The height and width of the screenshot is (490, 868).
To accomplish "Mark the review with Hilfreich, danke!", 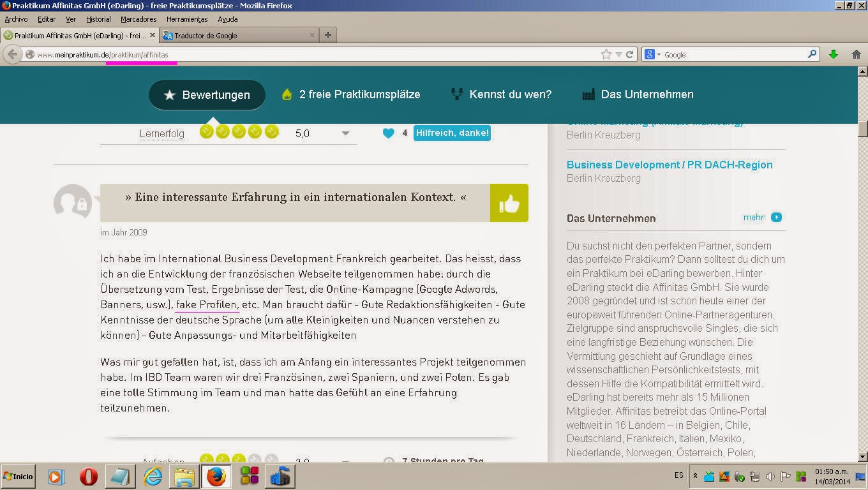I will point(452,133).
